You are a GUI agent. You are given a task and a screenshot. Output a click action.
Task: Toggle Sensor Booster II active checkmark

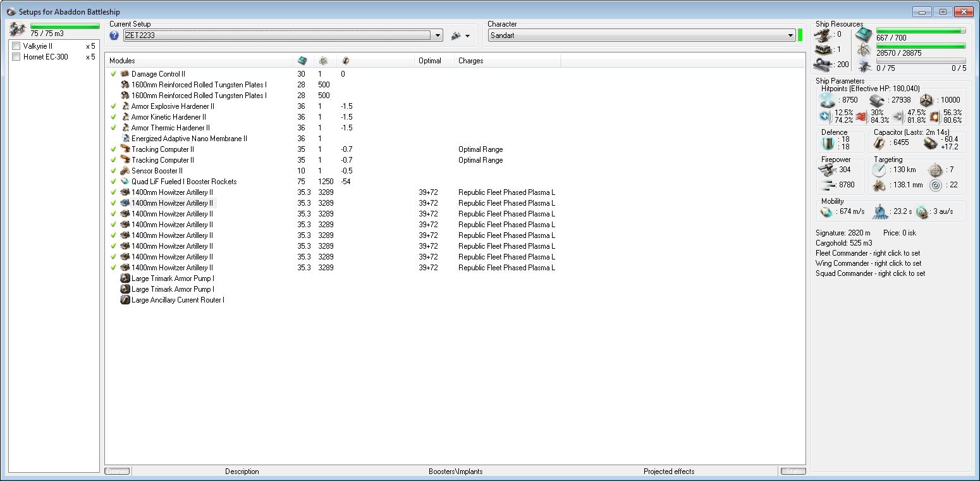pos(113,171)
